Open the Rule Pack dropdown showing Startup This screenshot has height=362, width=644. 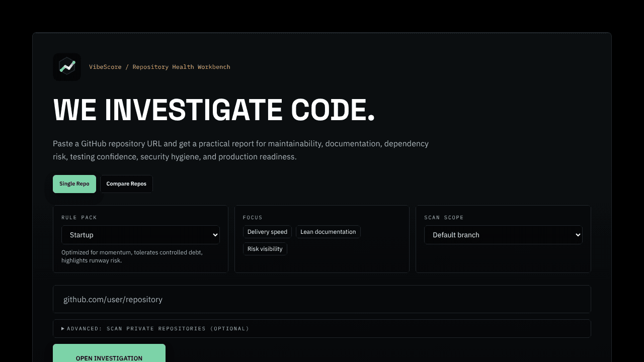(140, 235)
